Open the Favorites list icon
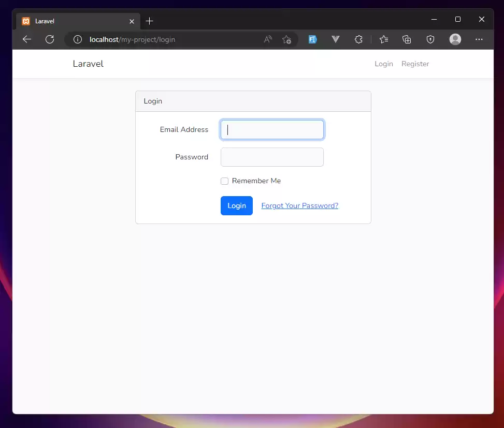This screenshot has height=428, width=504. click(383, 39)
